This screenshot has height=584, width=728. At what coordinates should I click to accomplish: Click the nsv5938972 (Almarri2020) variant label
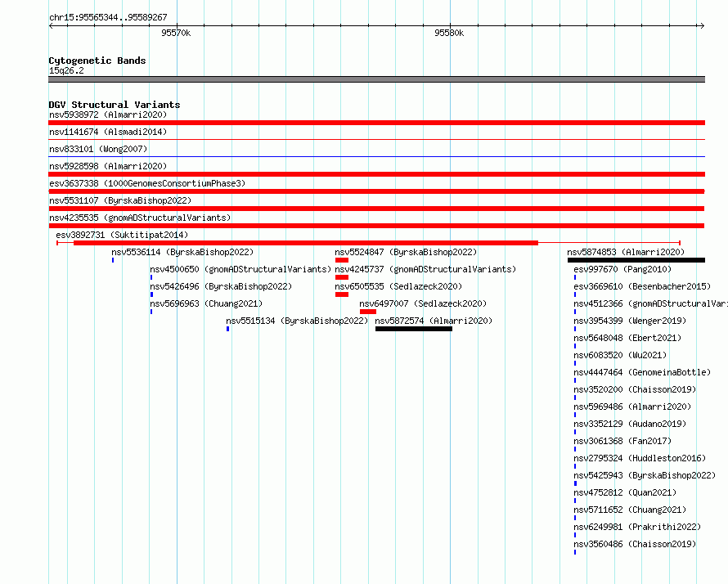(108, 115)
